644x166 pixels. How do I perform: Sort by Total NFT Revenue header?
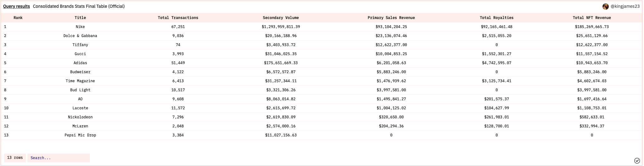coord(592,18)
